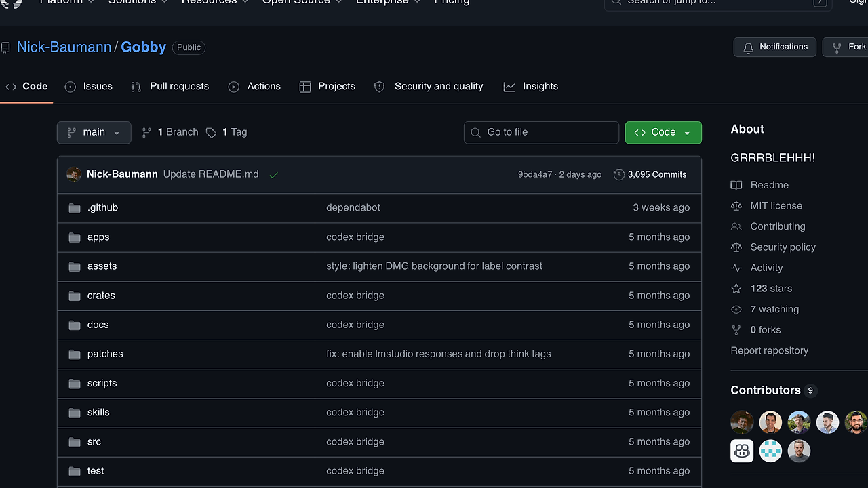Open the Security policy link
Image resolution: width=868 pixels, height=488 pixels.
(783, 247)
